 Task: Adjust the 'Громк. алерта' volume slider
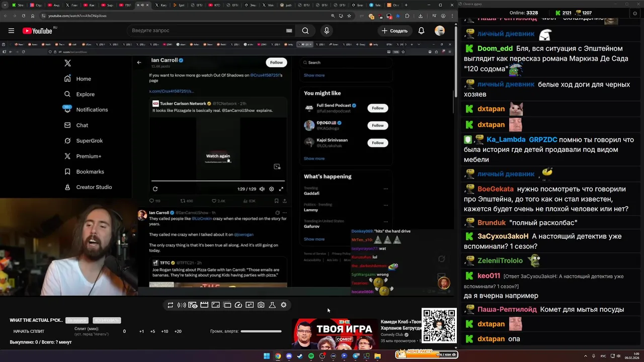tap(261, 331)
